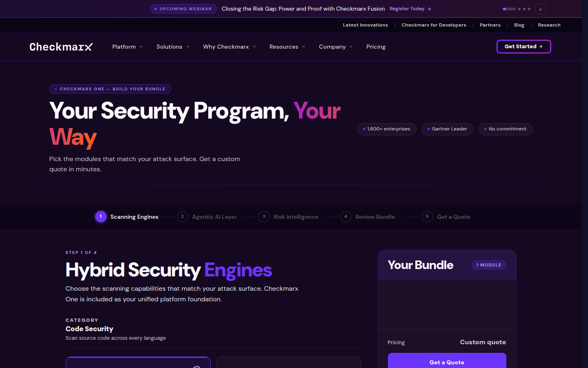Click Get a Quote in Your Bundle

click(x=447, y=361)
